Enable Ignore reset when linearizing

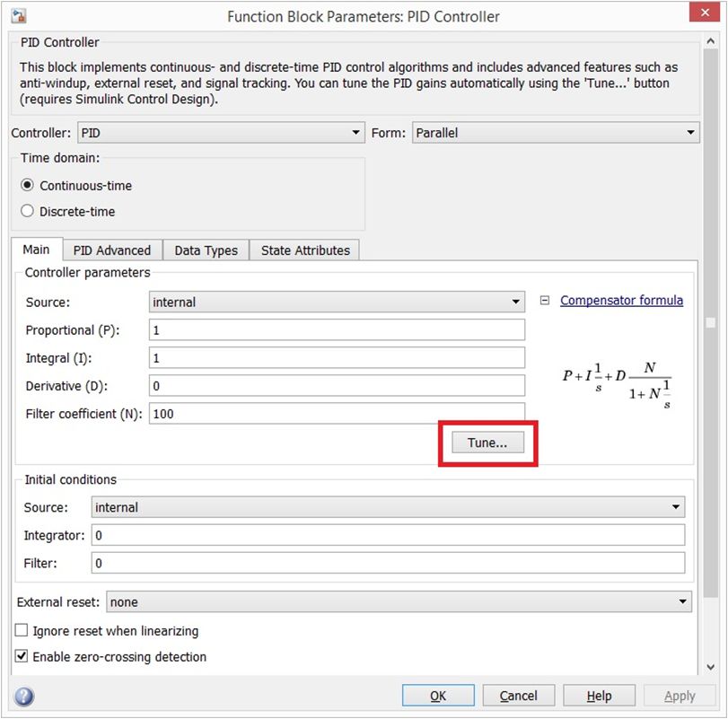(x=22, y=630)
